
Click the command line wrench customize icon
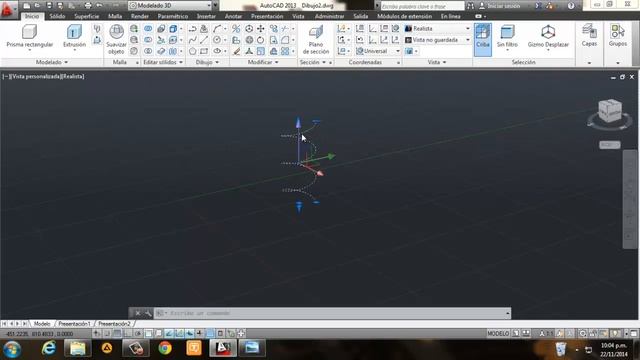[147, 313]
